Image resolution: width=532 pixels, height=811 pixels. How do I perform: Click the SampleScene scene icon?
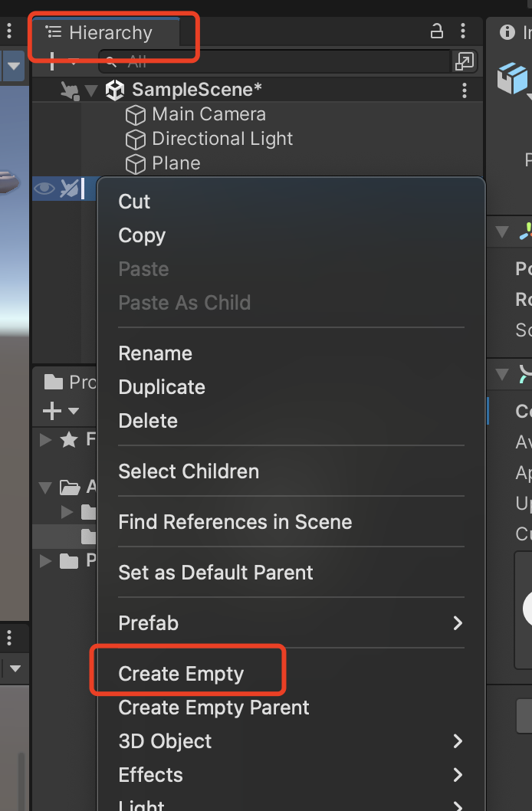[114, 90]
